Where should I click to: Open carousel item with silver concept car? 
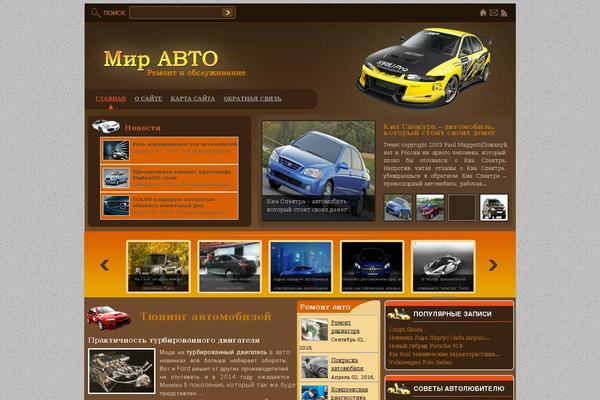443,266
